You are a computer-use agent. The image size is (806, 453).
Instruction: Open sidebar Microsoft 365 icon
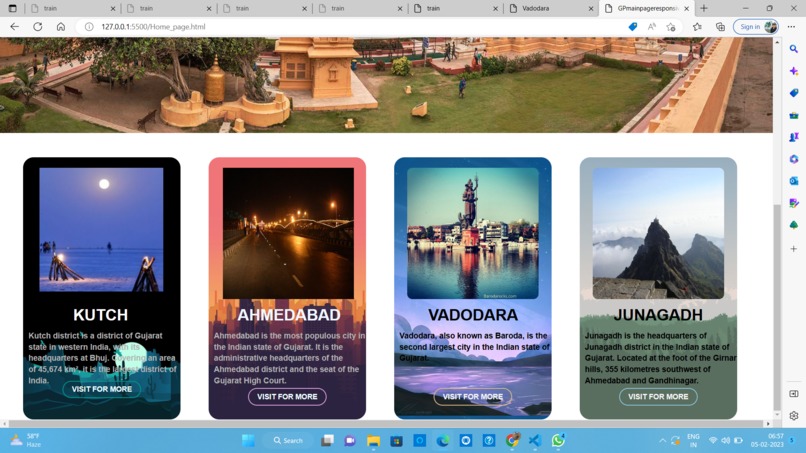tap(794, 159)
